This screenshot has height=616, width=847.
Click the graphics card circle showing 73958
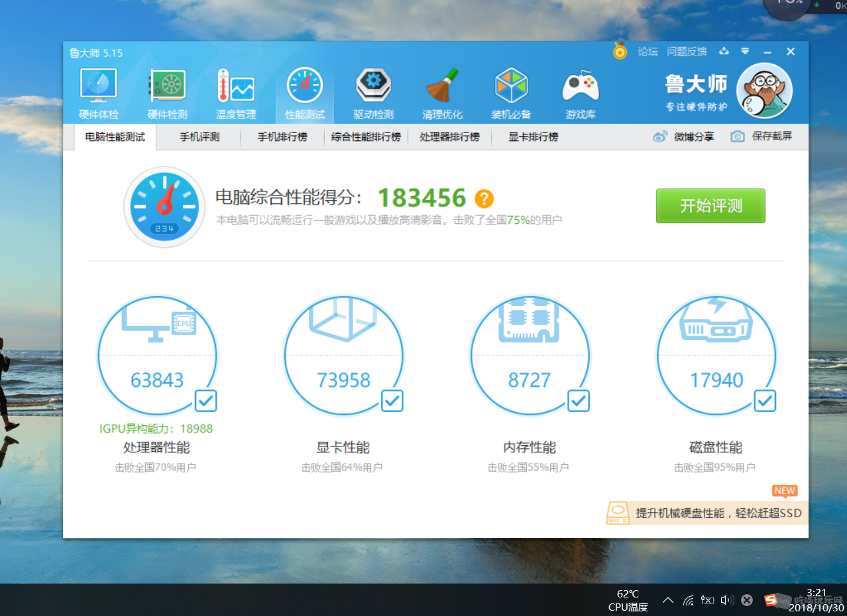click(x=343, y=355)
